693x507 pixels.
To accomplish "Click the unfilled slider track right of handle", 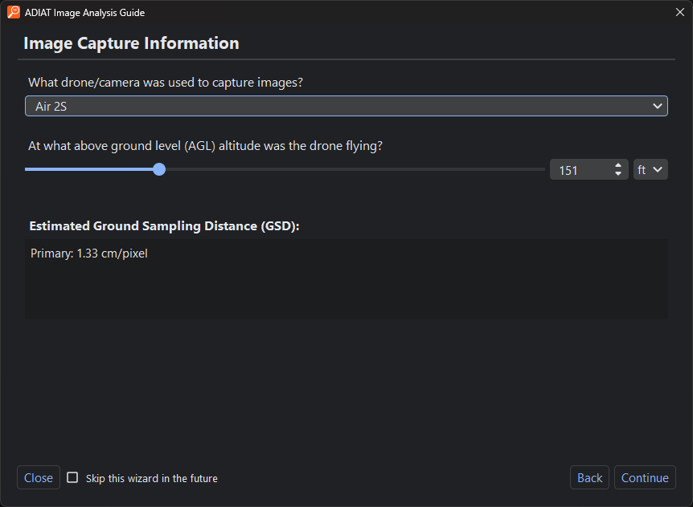I will (350, 170).
